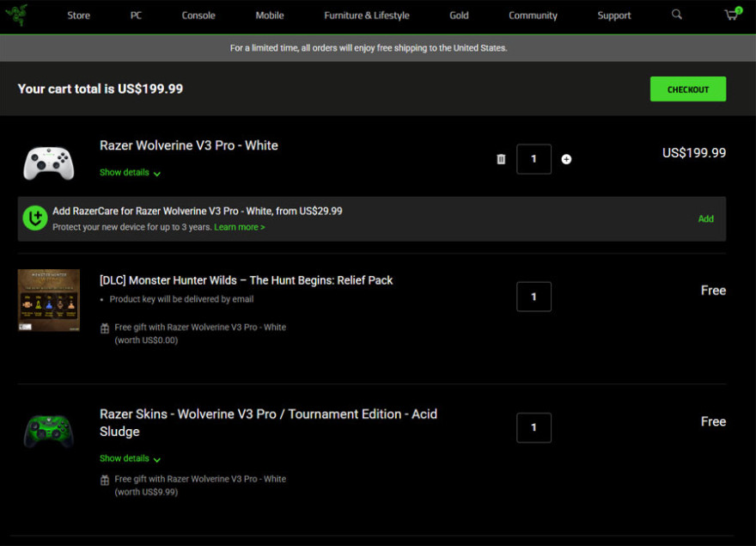Screen dimensions: 756x546
Task: Click the Monster Hunter Wilds DLC thumbnail
Action: click(x=49, y=300)
